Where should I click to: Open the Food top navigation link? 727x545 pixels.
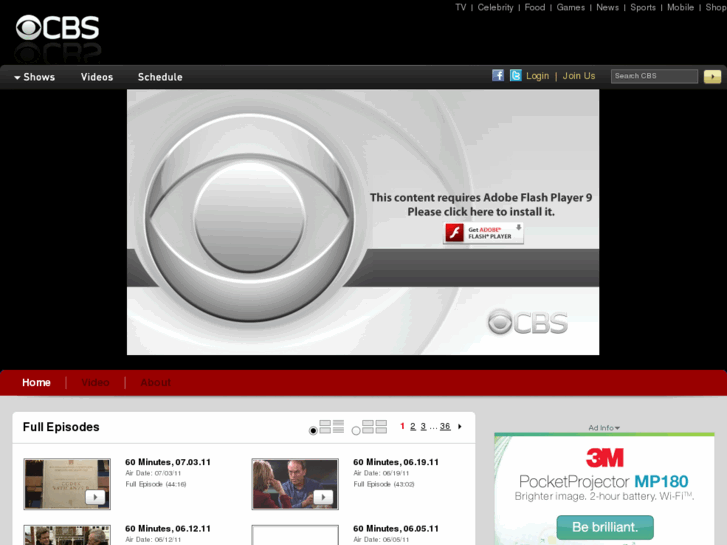[x=535, y=7]
